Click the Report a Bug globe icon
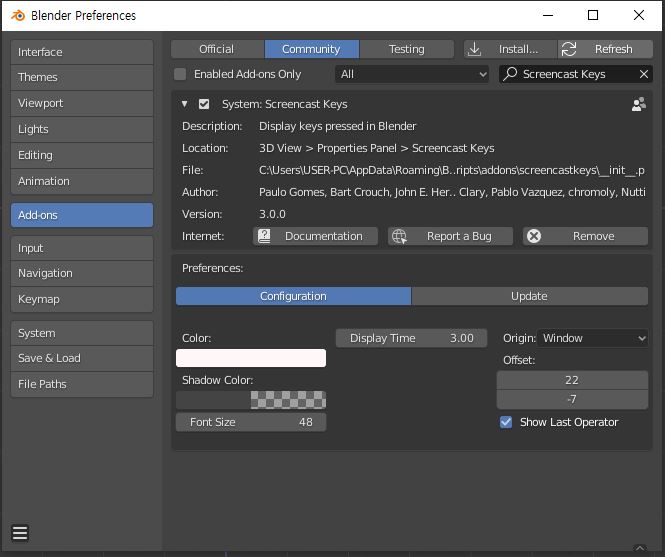The width and height of the screenshot is (665, 557). point(399,236)
